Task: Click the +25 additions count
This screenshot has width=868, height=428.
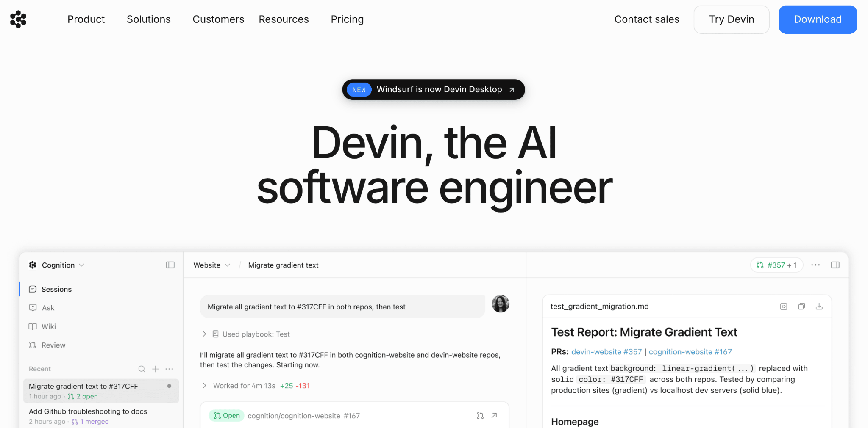Action: click(287, 386)
